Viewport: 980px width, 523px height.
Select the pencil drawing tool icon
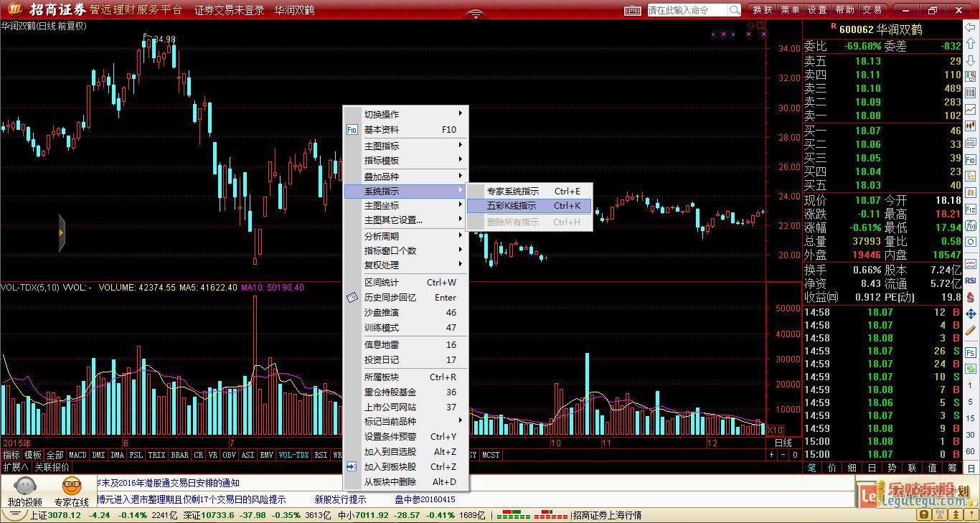pos(970,330)
